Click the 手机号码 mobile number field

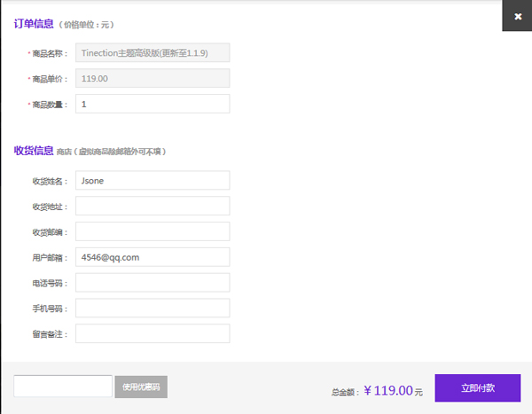coord(153,309)
